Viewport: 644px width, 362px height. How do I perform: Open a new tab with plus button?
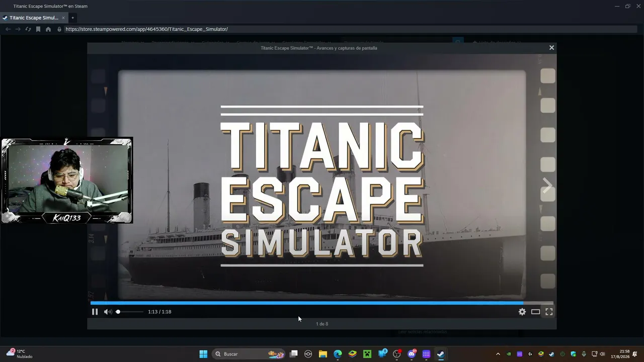click(72, 18)
